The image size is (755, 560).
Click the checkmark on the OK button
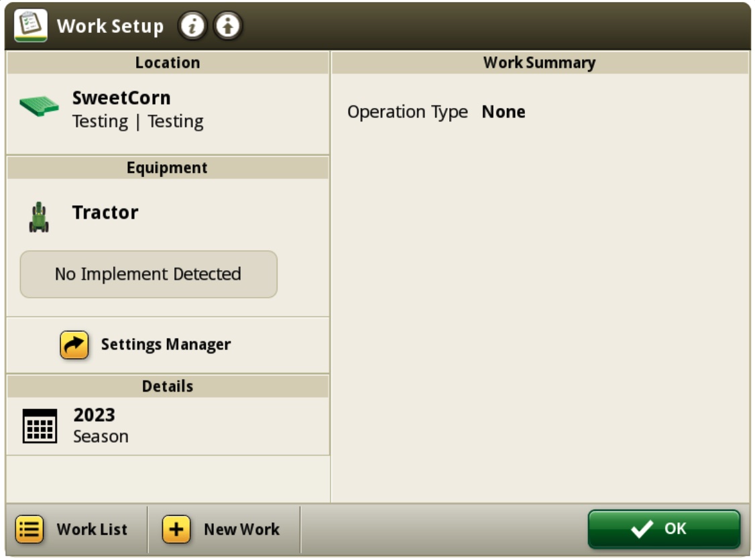click(642, 528)
